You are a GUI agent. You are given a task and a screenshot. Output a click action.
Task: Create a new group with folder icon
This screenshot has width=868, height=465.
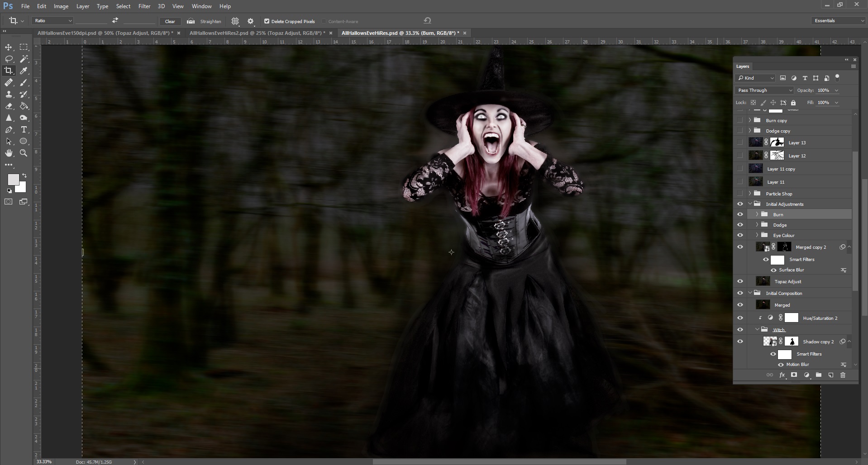818,375
